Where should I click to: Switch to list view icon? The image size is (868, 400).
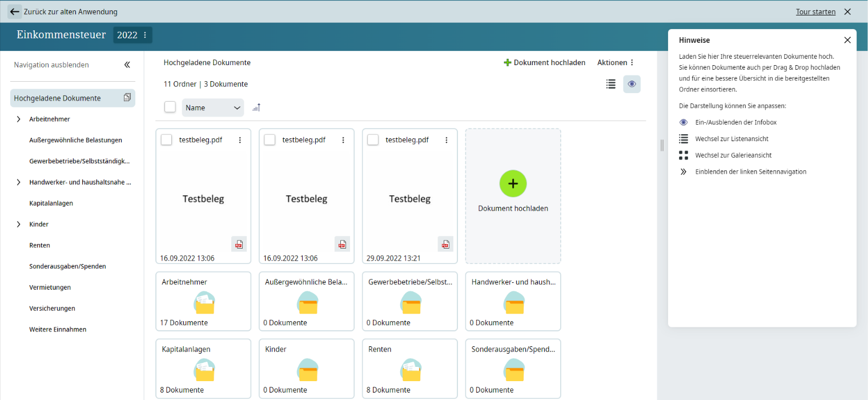point(610,84)
